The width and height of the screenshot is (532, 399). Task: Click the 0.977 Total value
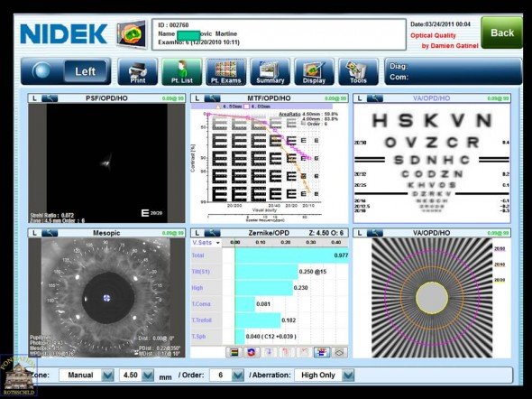pyautogui.click(x=341, y=255)
